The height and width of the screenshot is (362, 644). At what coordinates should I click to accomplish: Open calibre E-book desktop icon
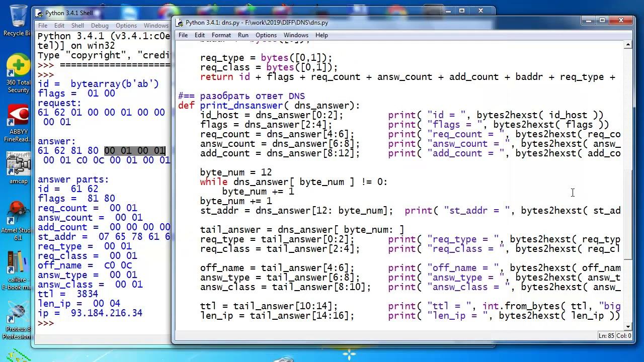pos(17,270)
